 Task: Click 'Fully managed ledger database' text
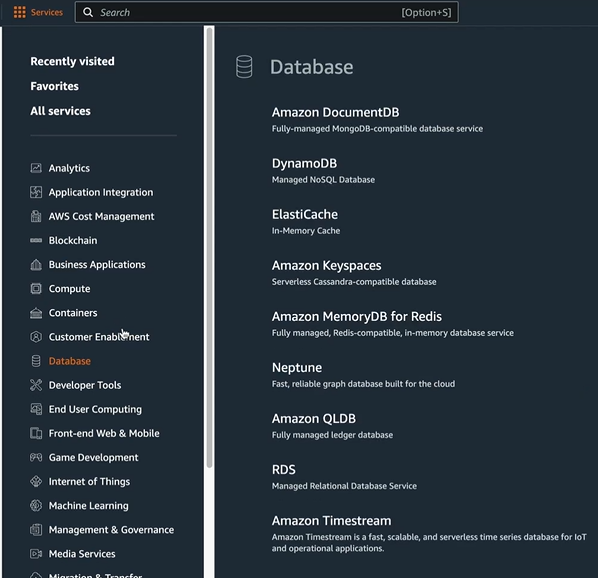(332, 435)
